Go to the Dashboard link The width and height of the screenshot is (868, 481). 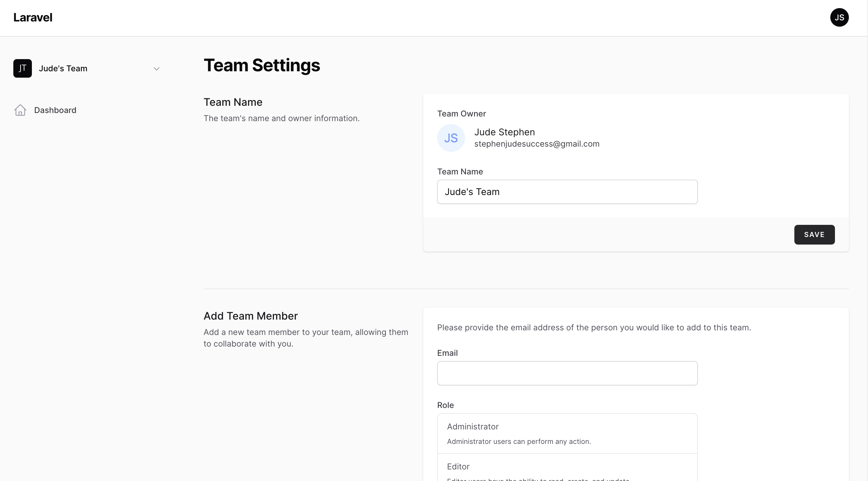pyautogui.click(x=55, y=110)
